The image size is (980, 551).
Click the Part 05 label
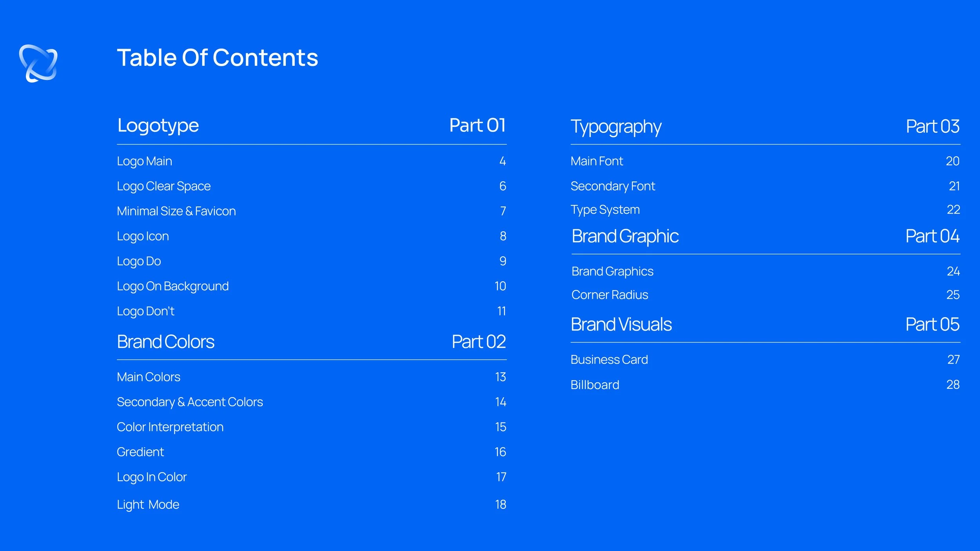pyautogui.click(x=932, y=324)
